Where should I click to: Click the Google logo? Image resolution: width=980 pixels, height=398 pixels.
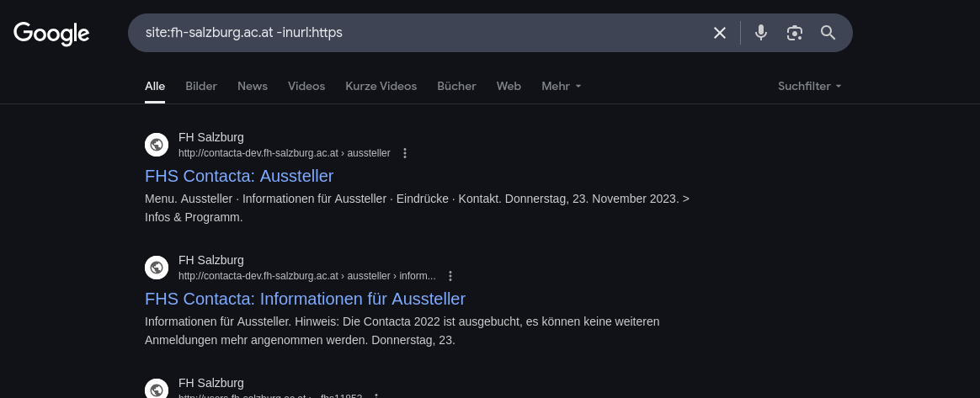coord(51,33)
